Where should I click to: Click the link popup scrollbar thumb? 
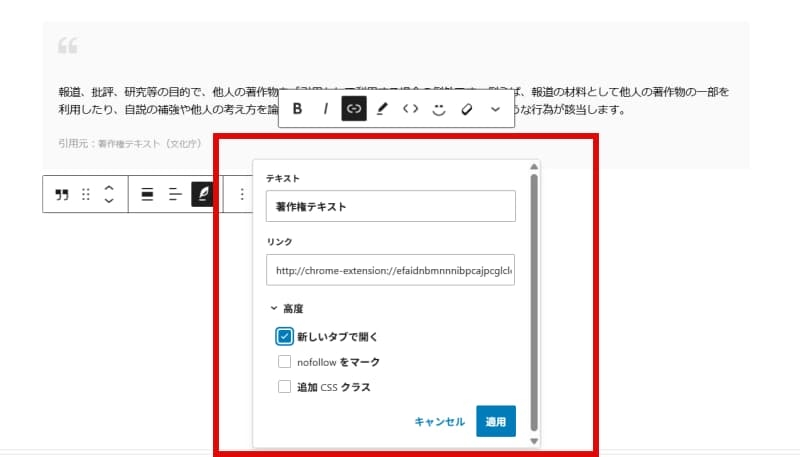534,303
